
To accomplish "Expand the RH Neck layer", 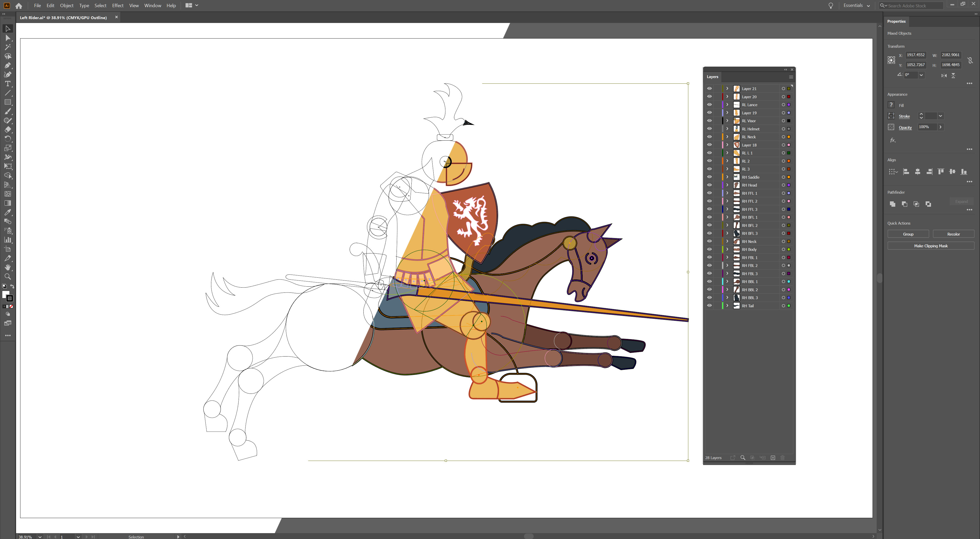I will pyautogui.click(x=727, y=241).
